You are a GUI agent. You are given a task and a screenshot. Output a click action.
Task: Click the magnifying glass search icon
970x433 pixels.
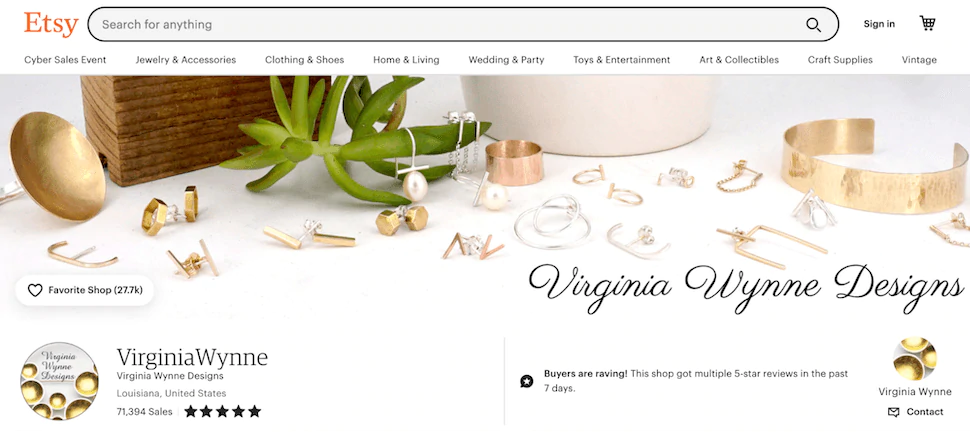point(813,25)
